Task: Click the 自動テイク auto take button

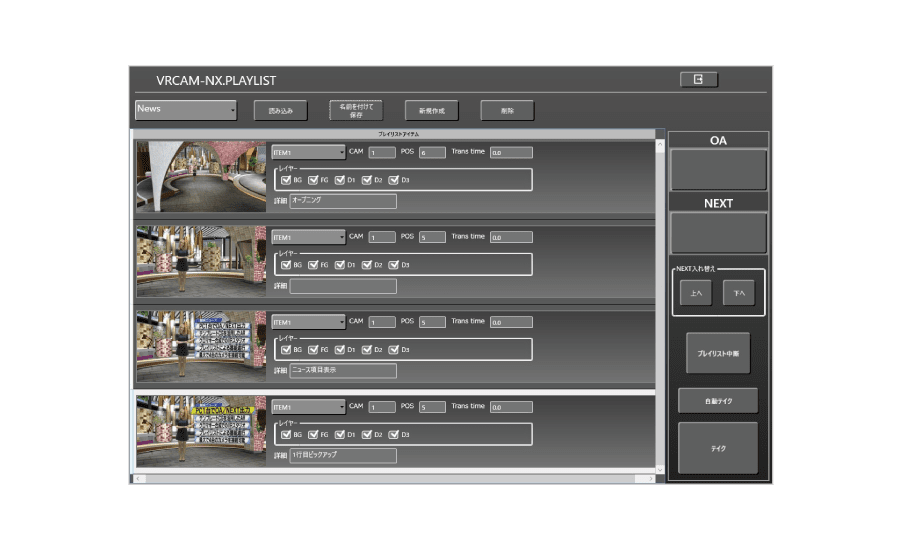Action: (717, 400)
